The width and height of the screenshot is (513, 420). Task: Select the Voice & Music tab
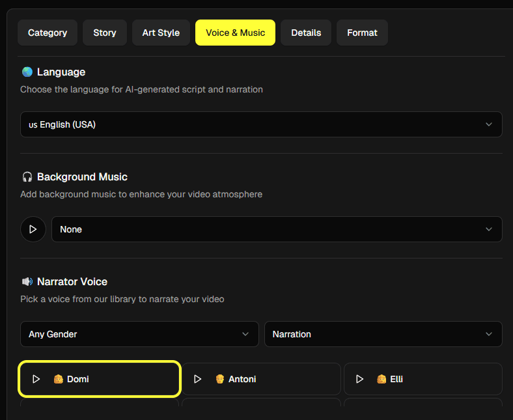coord(235,33)
